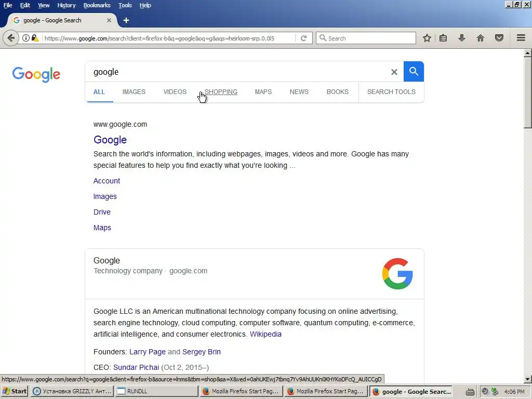Click the colorful G logo in knowledge panel
Viewport: 532px width, 399px height.
397,274
